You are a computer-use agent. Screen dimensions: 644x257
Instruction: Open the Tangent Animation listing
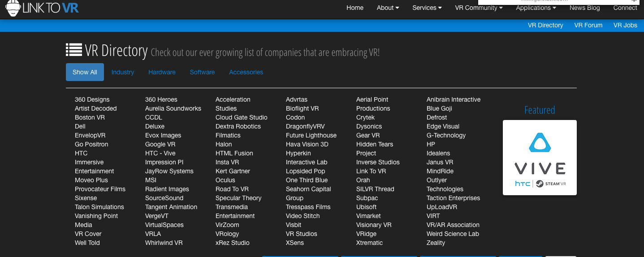tap(171, 207)
